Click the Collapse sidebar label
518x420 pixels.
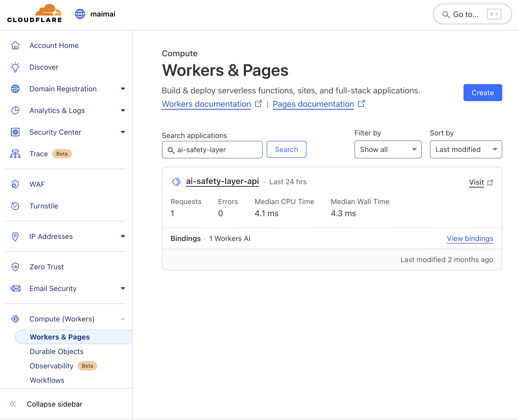click(54, 404)
